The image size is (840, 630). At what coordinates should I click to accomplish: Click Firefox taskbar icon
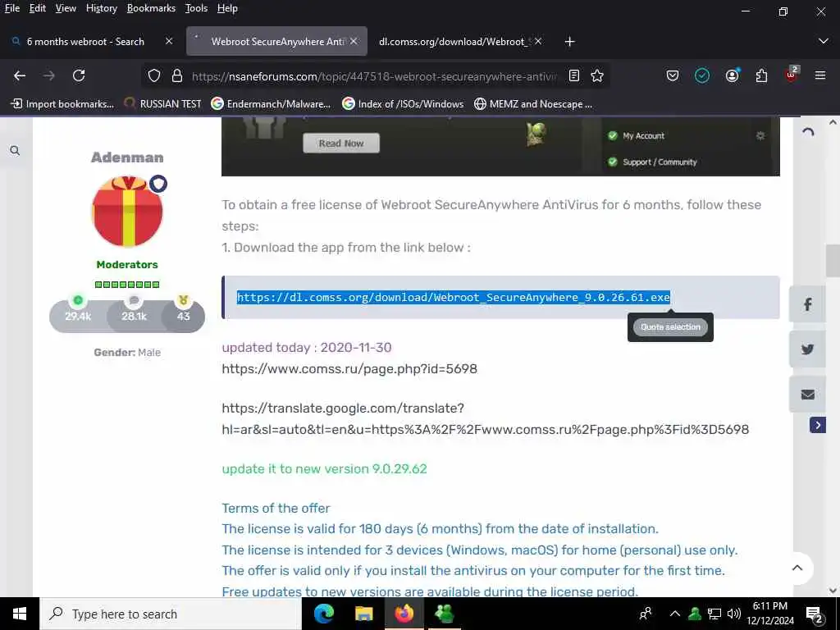coord(404,614)
